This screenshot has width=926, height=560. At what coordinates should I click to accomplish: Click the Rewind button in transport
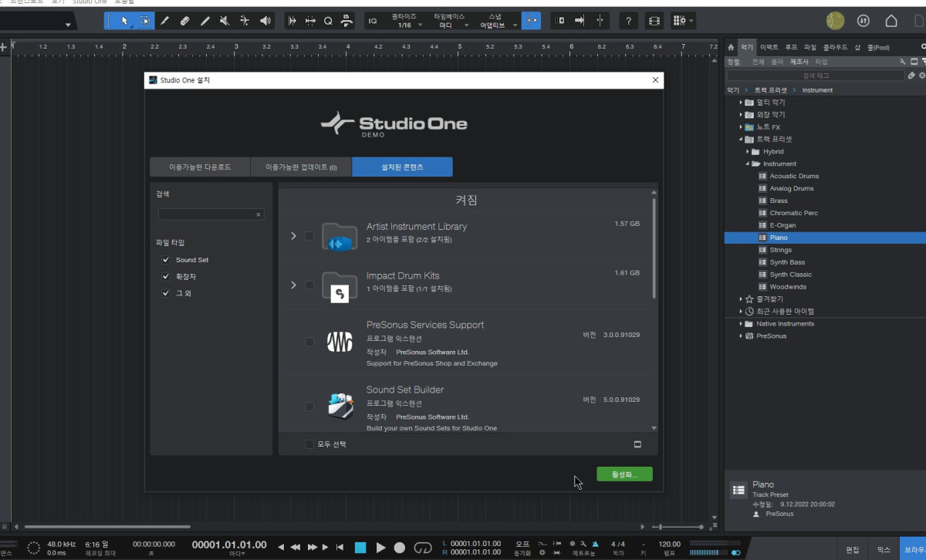296,548
